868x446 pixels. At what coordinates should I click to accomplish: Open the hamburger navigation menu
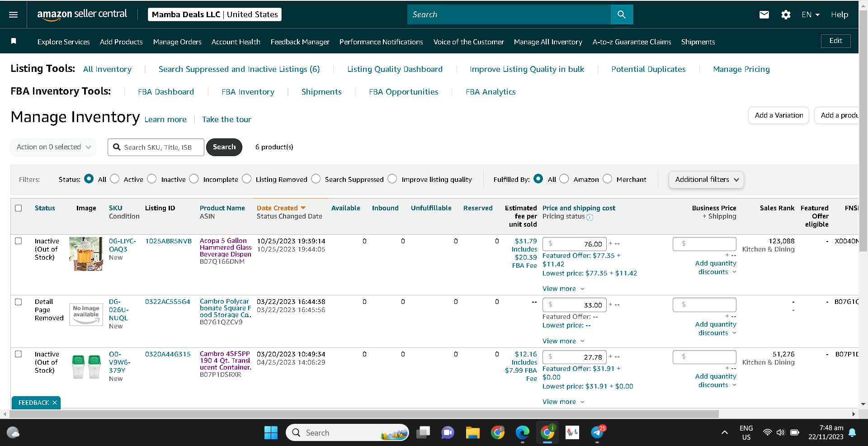14,14
